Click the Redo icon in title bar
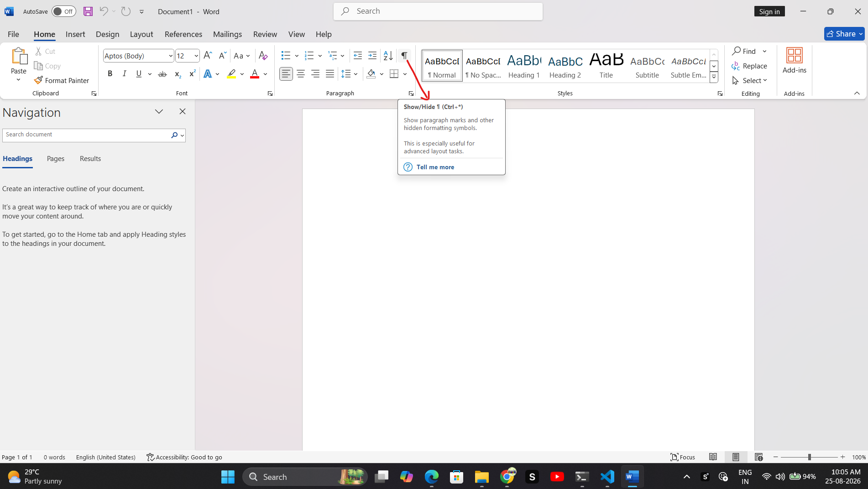 (x=126, y=11)
